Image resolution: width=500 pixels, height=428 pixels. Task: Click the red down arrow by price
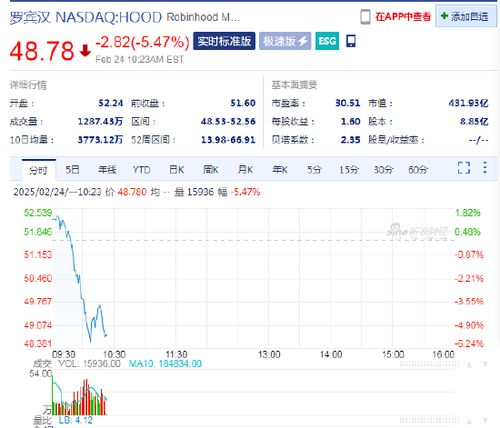coord(85,51)
